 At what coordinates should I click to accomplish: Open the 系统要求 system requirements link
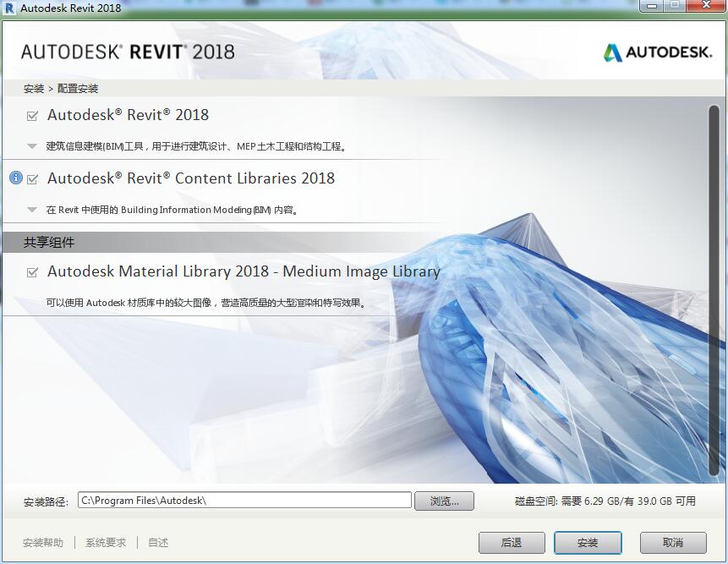point(105,543)
